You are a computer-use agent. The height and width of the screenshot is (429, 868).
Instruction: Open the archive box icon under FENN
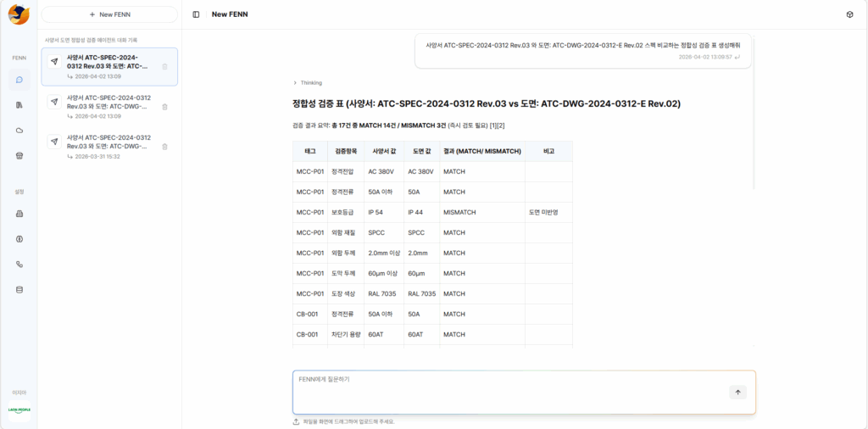pyautogui.click(x=19, y=156)
